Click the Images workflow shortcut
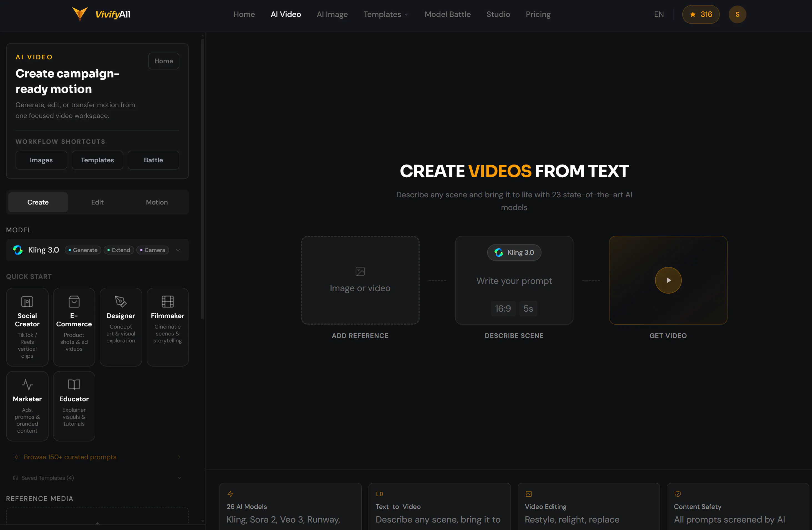Viewport: 812px width, 530px height. 41,160
